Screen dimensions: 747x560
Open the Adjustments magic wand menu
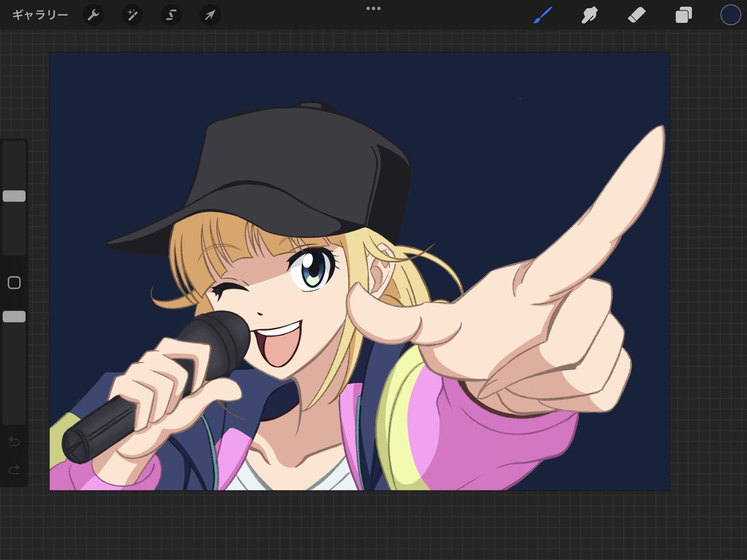(x=132, y=15)
